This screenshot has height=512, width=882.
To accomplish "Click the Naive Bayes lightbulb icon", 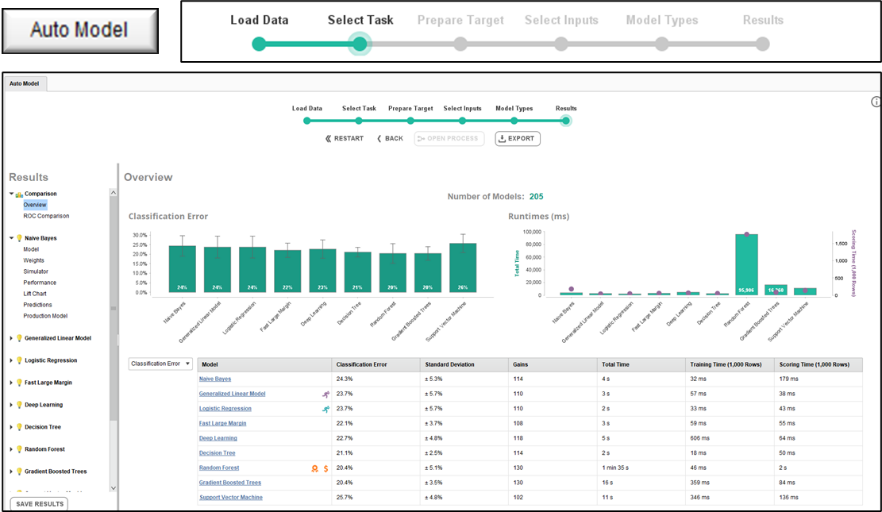I will coord(19,238).
